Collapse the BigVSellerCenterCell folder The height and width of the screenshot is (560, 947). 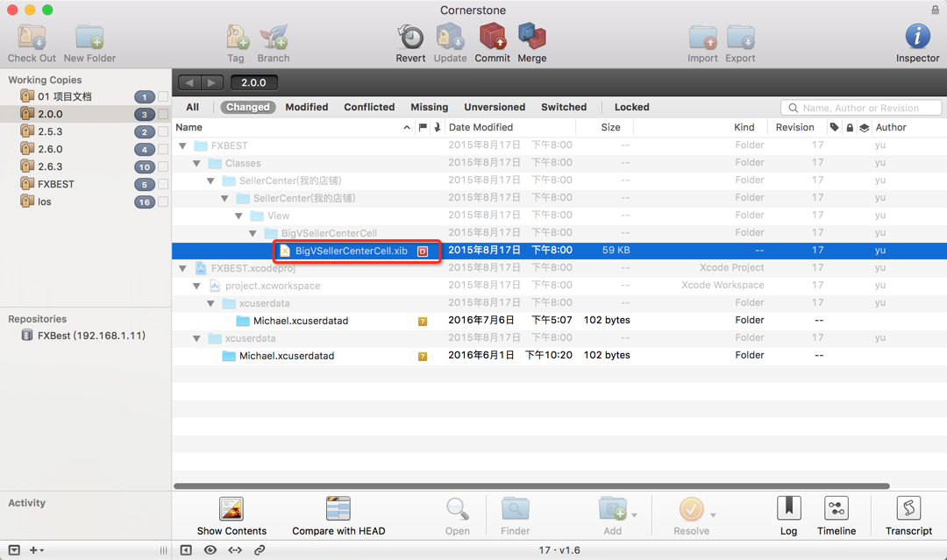pyautogui.click(x=253, y=233)
